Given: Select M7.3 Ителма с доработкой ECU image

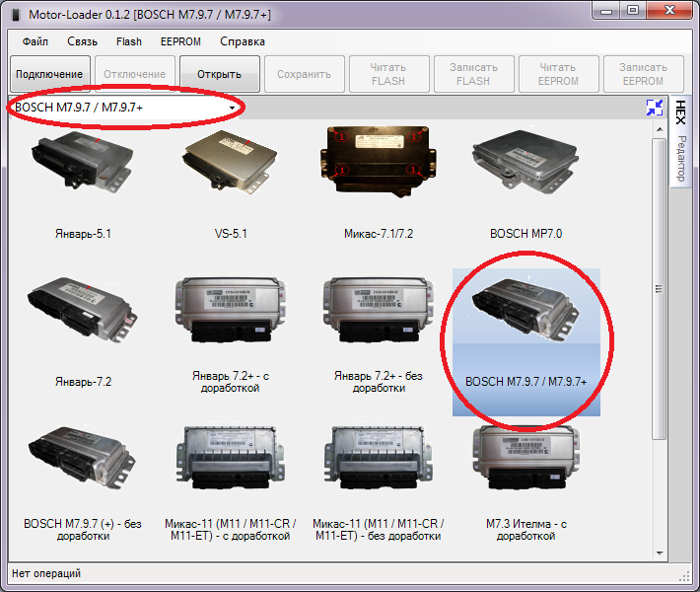Looking at the screenshot, I should click(x=525, y=457).
